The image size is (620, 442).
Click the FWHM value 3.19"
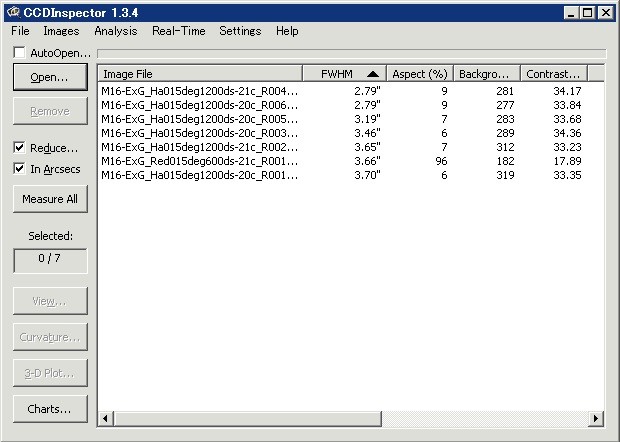(367, 119)
